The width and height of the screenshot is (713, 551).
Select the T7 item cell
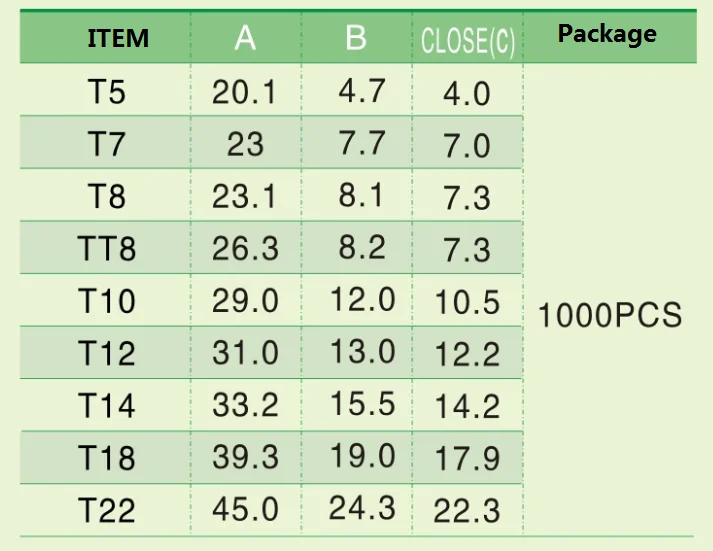(106, 145)
